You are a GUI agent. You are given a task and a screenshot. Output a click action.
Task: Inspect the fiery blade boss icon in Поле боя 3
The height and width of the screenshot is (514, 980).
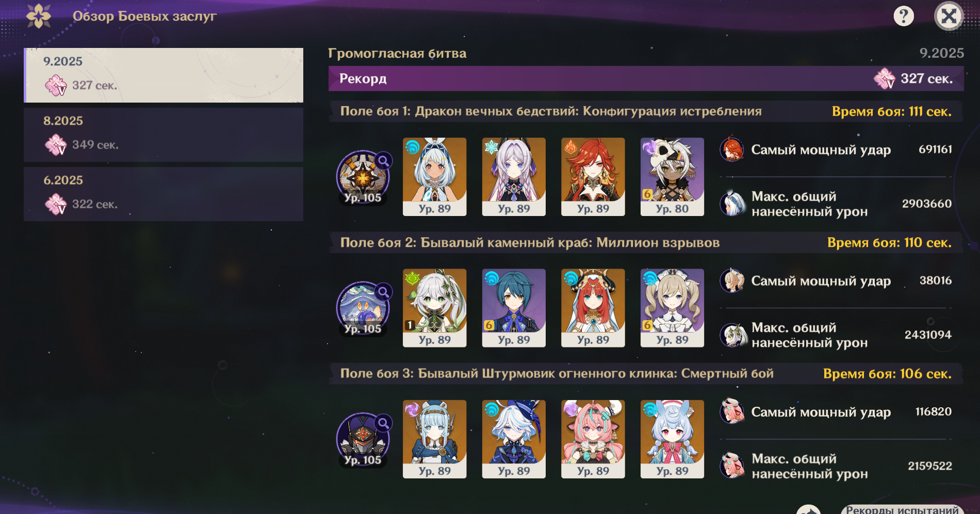point(363,440)
